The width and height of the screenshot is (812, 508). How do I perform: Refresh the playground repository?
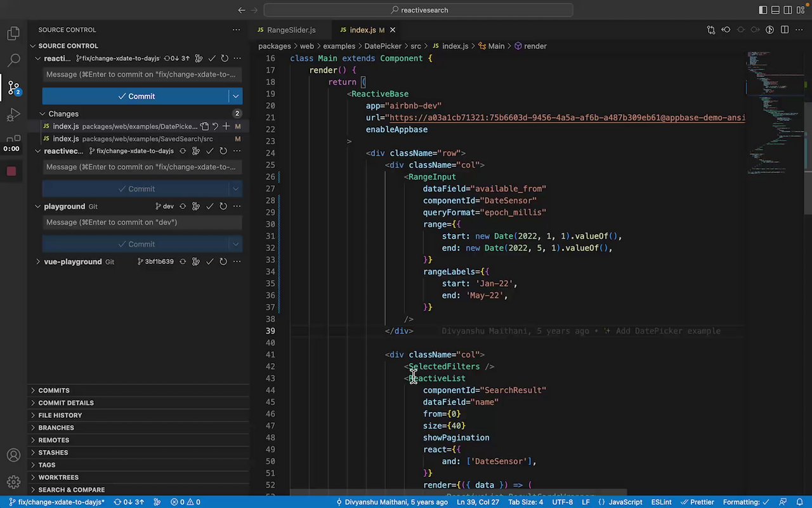[223, 206]
